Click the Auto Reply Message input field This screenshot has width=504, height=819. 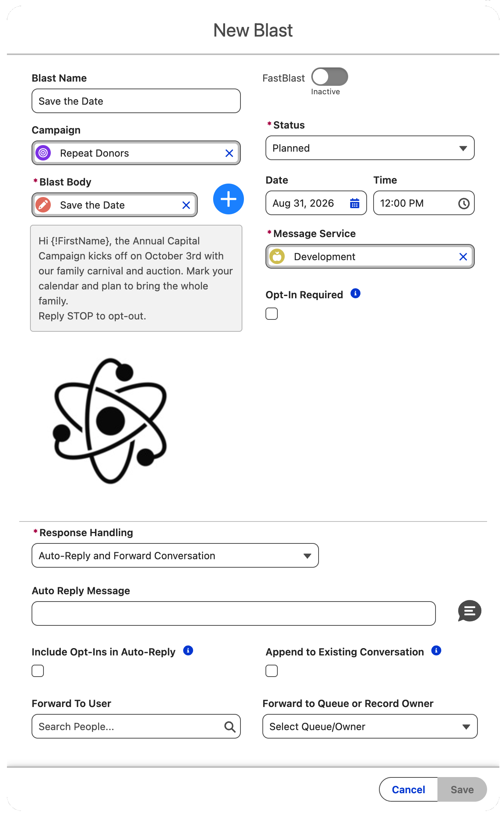[x=234, y=613]
